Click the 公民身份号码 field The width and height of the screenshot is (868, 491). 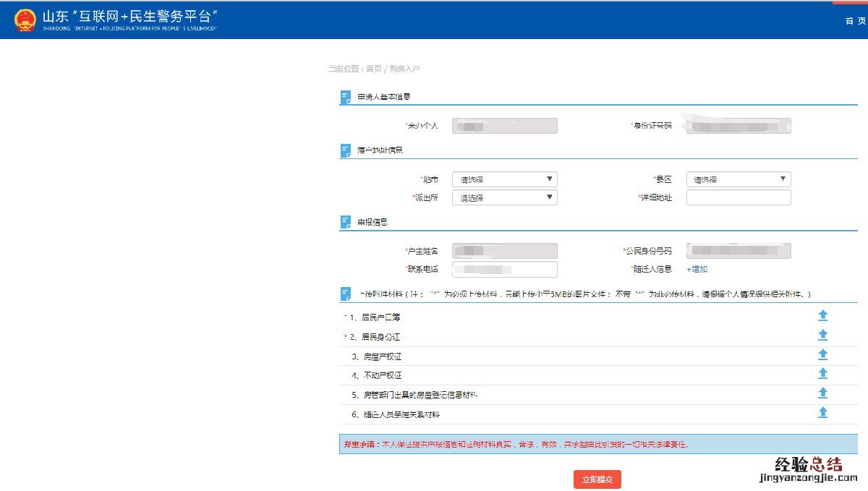pos(738,251)
